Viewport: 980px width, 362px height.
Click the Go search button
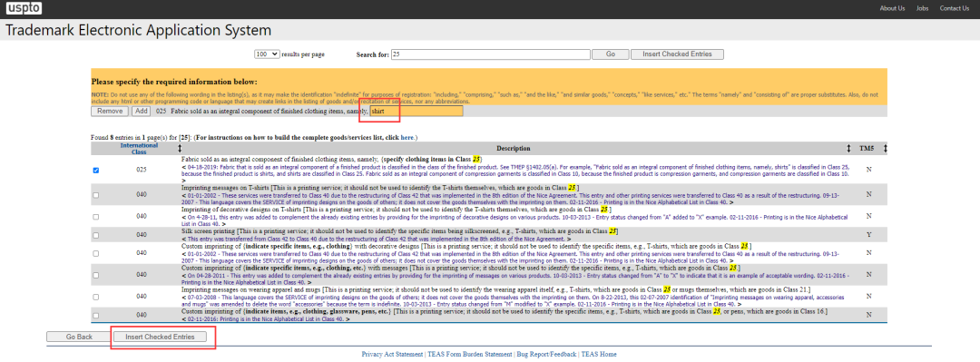[611, 54]
